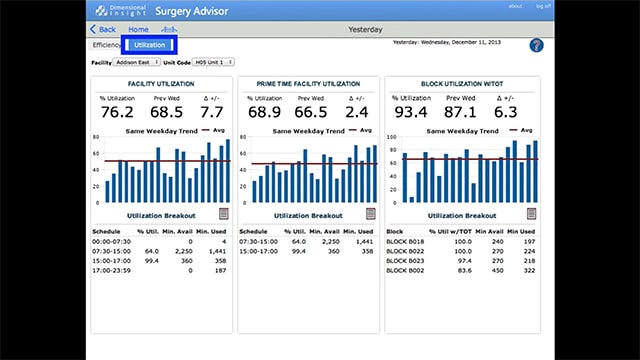Image resolution: width=640 pixels, height=360 pixels.
Task: Open Facility Utilization breakout table icon
Action: pos(223,213)
